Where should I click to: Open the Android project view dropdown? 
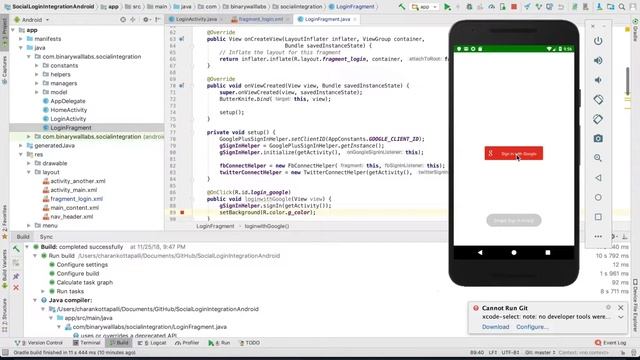32,20
